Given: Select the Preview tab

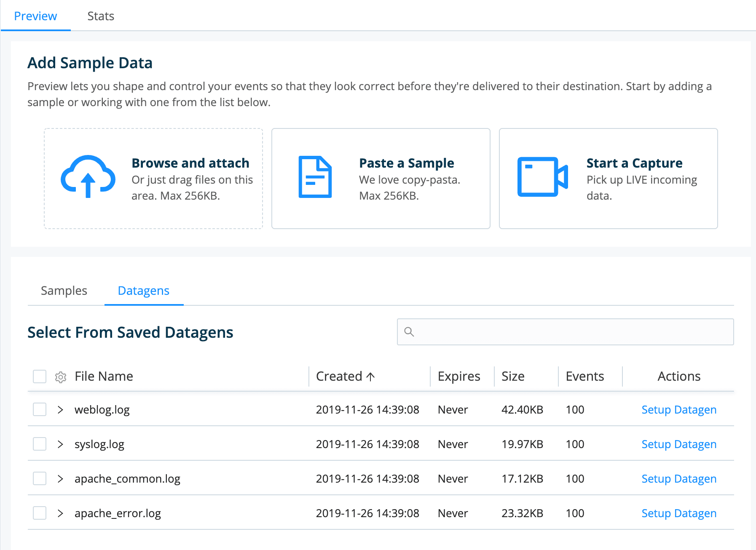Looking at the screenshot, I should [x=35, y=16].
